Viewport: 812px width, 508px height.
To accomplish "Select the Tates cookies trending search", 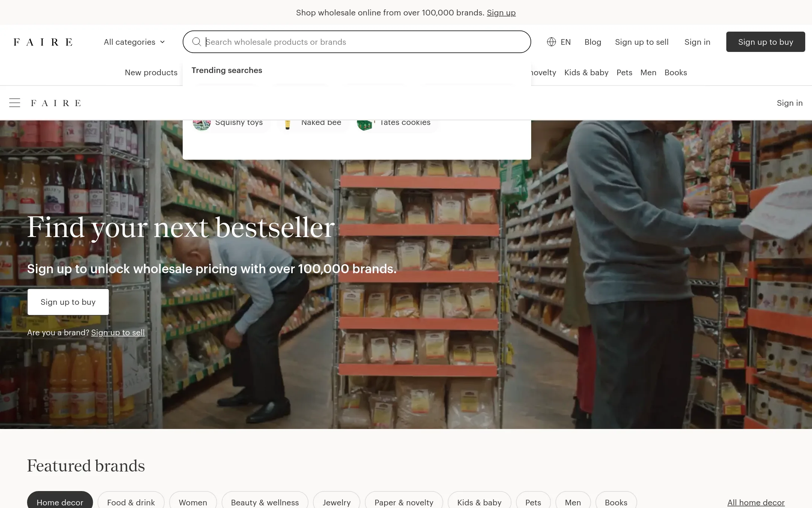I will pyautogui.click(x=397, y=126).
